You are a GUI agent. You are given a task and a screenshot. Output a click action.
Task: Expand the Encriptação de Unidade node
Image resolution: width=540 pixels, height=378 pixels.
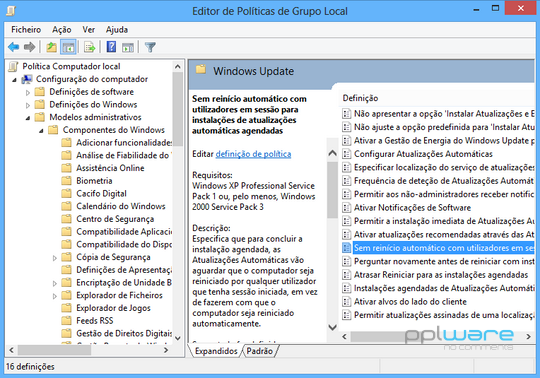pyautogui.click(x=54, y=283)
